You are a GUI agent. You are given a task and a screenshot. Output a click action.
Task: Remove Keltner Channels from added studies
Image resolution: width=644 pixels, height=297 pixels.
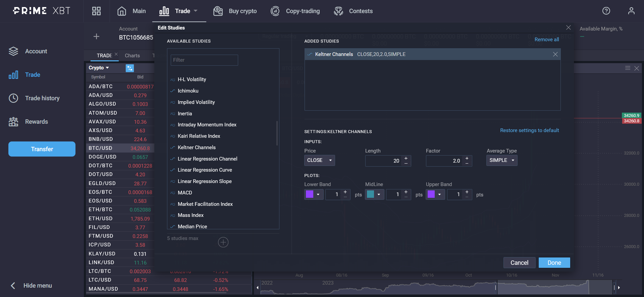click(x=555, y=54)
